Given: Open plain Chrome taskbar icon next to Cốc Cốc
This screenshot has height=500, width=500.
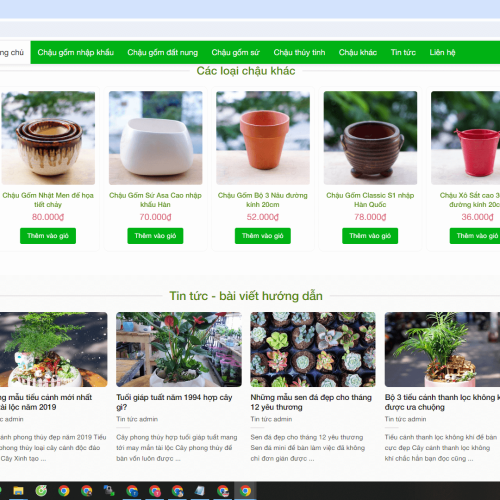Looking at the screenshot, I should pyautogui.click(x=64, y=491).
